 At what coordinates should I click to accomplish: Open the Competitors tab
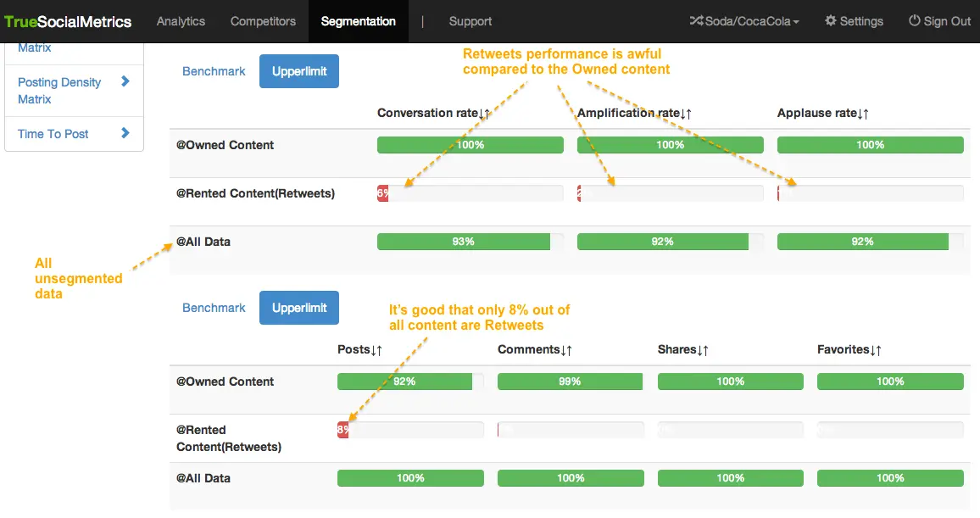coord(263,21)
